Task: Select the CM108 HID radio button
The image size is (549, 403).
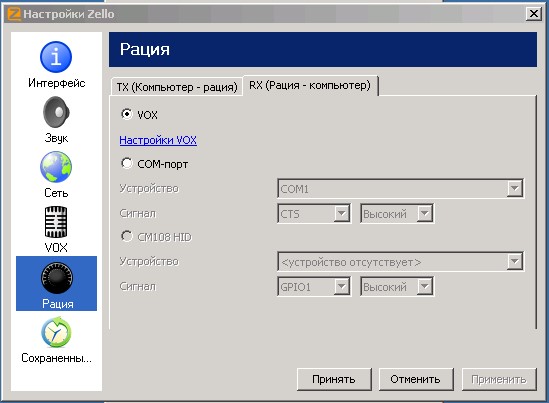Action: point(126,236)
